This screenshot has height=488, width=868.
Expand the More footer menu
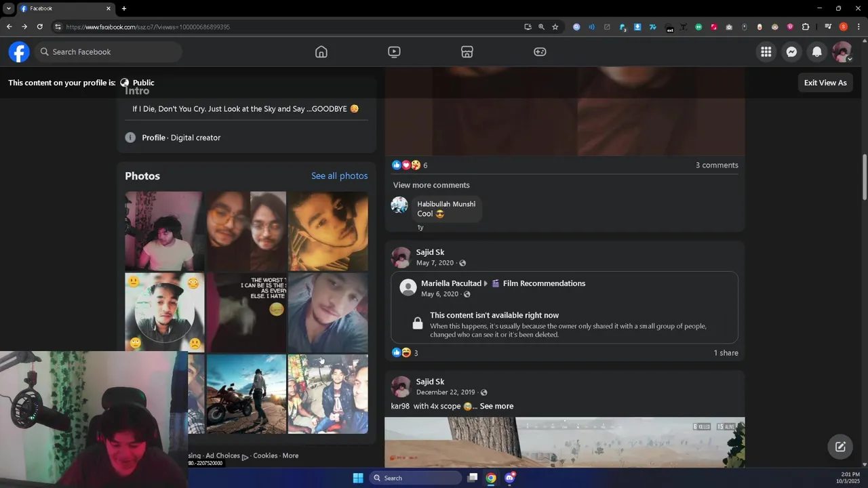click(x=290, y=455)
